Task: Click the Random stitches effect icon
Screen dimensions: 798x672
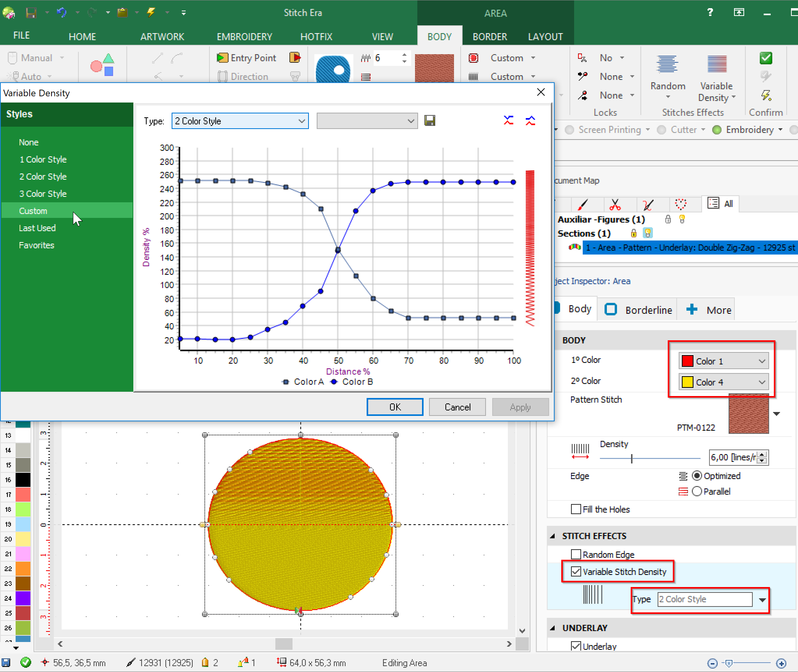Action: [667, 64]
